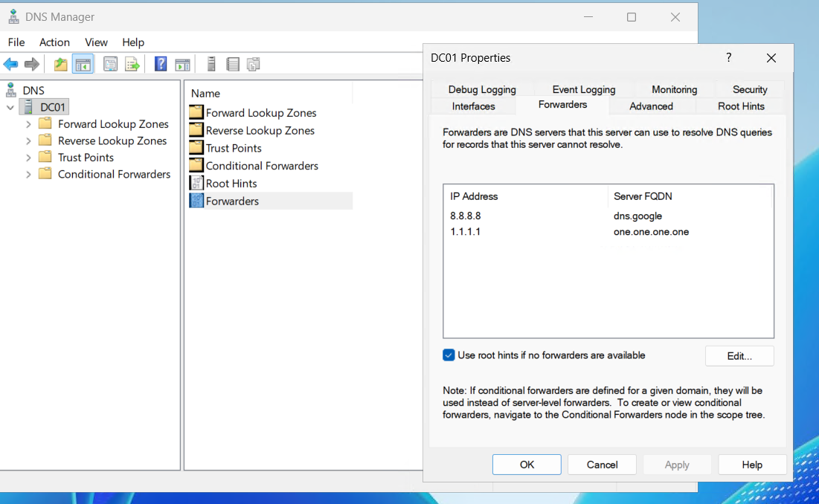Screen dimensions: 819x504
Task: Expand Conditional Forwarders in tree
Action: coord(28,174)
